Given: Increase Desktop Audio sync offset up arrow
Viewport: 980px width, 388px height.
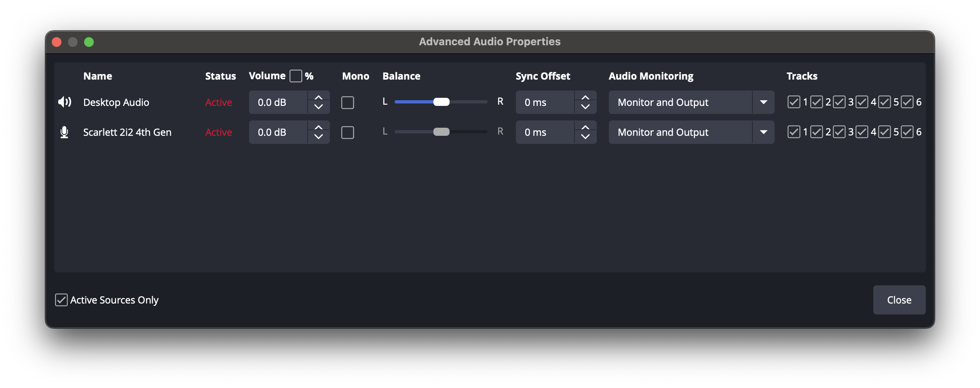Looking at the screenshot, I should pyautogui.click(x=585, y=97).
